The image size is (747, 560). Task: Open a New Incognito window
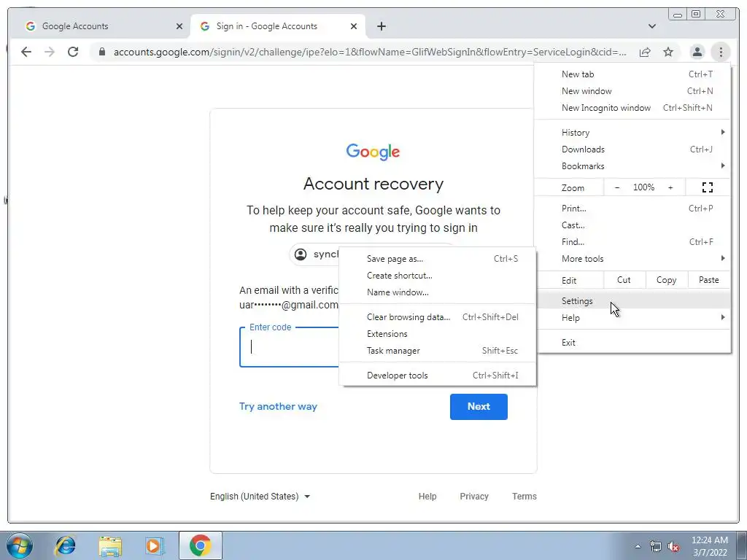[632, 108]
